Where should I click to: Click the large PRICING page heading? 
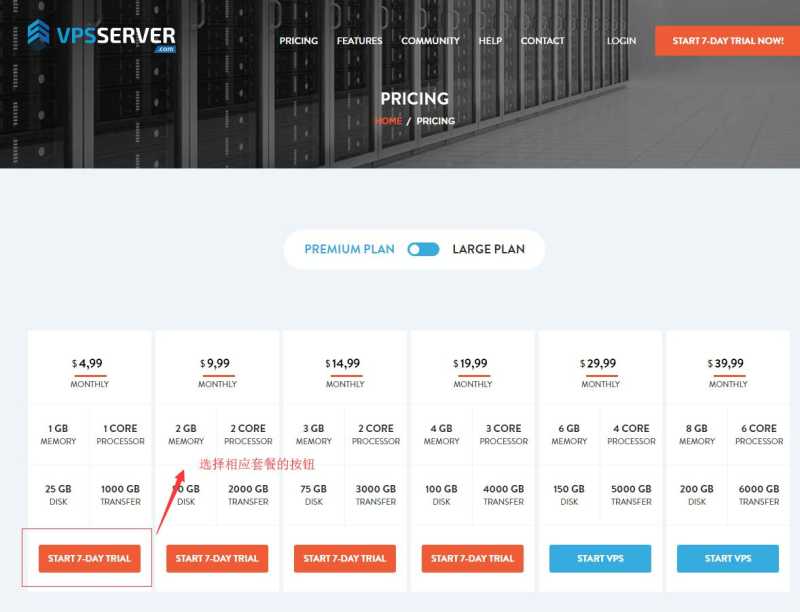pos(414,98)
